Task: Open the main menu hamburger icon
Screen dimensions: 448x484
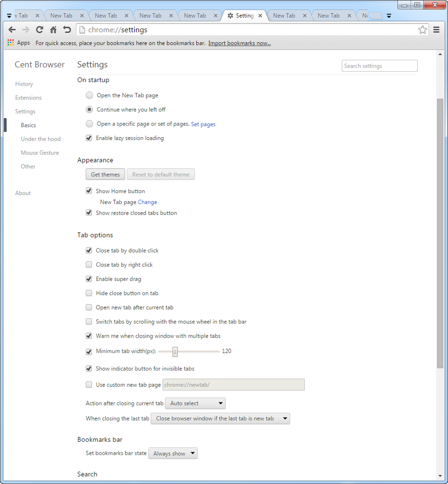Action: (x=436, y=29)
